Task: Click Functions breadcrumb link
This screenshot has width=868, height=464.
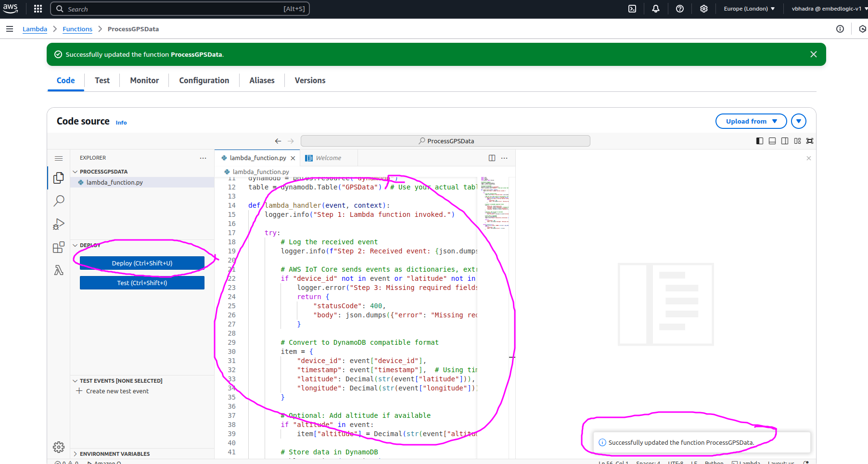Action: click(77, 29)
